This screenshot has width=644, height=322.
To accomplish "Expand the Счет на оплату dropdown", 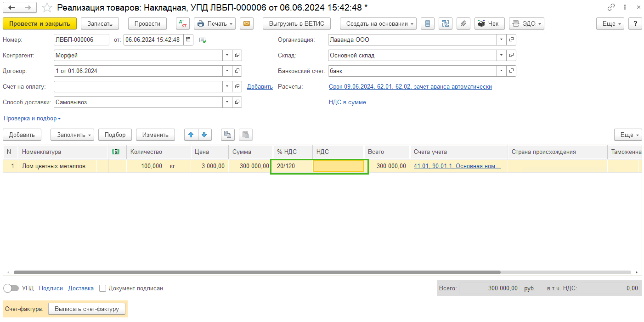I will (227, 87).
